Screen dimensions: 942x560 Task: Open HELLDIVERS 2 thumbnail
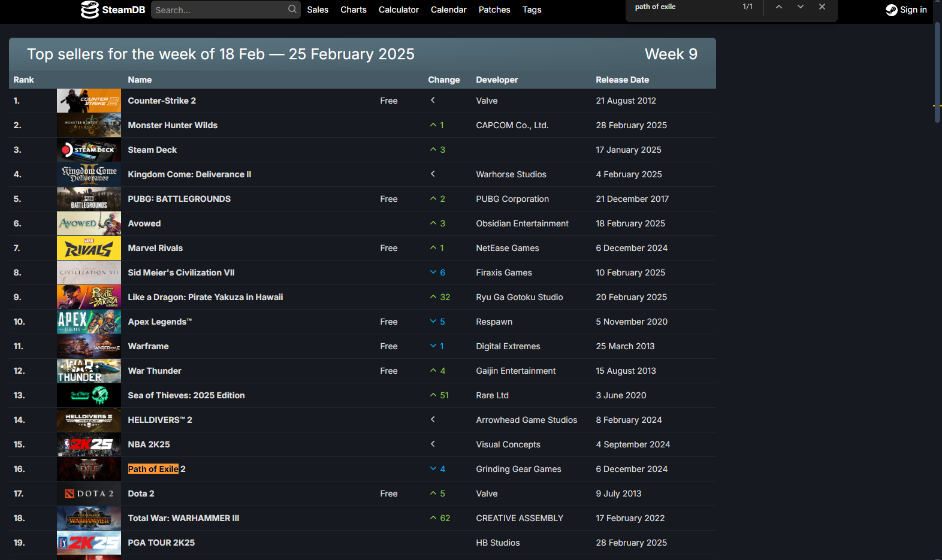pyautogui.click(x=89, y=420)
